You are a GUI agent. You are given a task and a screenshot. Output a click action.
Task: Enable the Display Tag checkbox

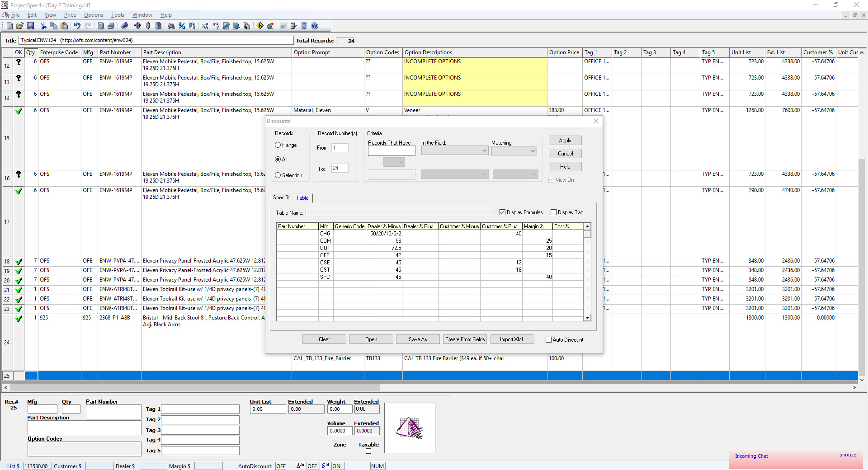pos(553,212)
